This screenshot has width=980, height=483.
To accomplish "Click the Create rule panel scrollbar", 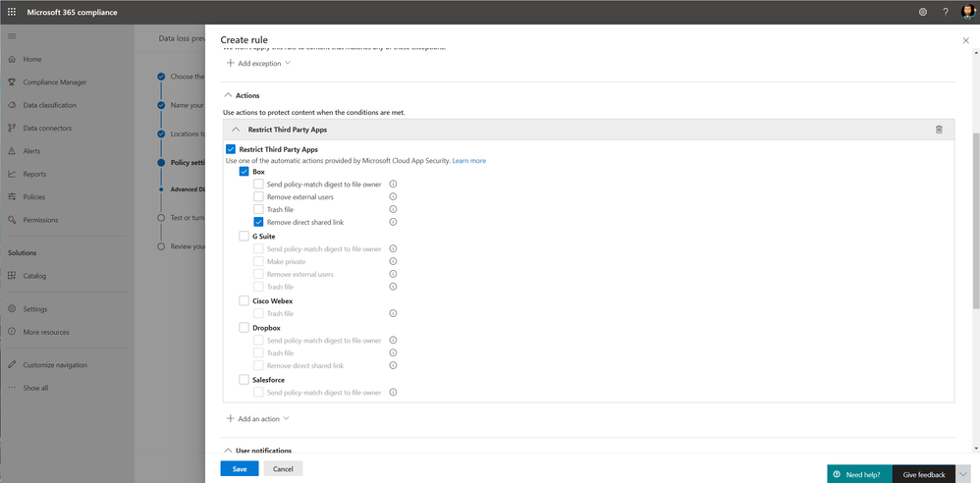I will point(976,220).
